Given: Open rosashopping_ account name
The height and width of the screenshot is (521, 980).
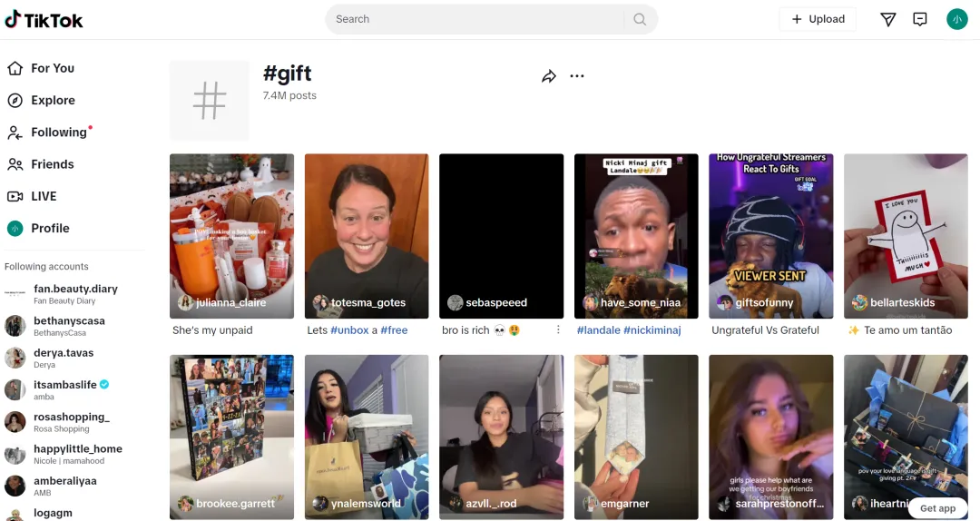Looking at the screenshot, I should point(72,417).
